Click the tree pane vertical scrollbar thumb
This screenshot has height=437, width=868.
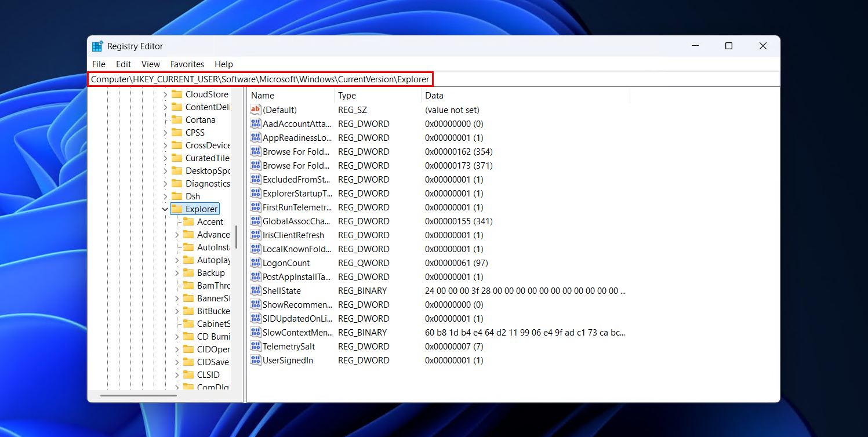236,236
